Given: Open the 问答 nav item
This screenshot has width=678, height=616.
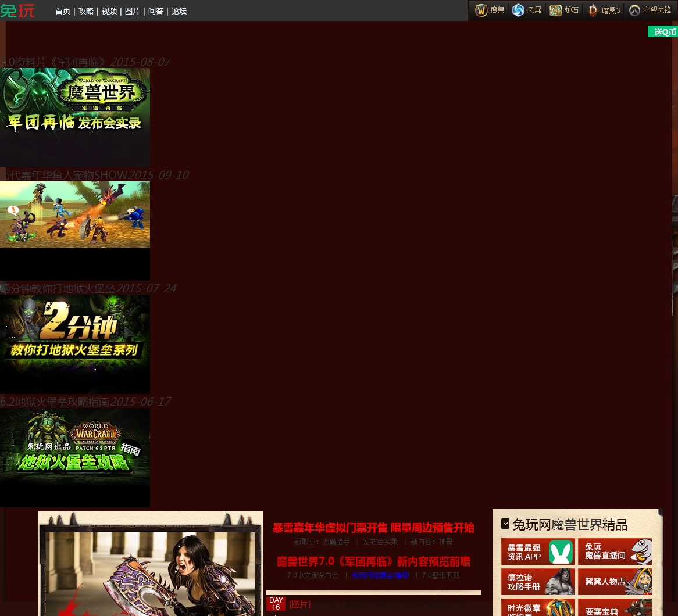Looking at the screenshot, I should coord(156,11).
